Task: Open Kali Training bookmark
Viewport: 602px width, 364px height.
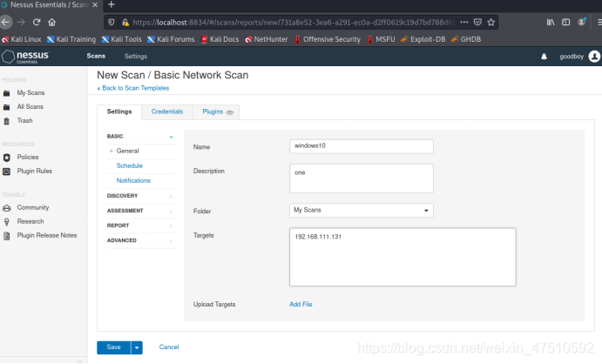Action: tap(71, 39)
